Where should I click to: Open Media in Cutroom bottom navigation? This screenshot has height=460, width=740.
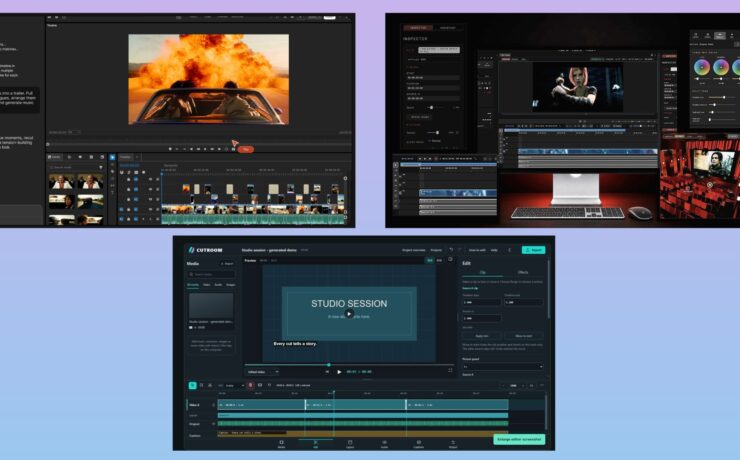click(x=281, y=444)
